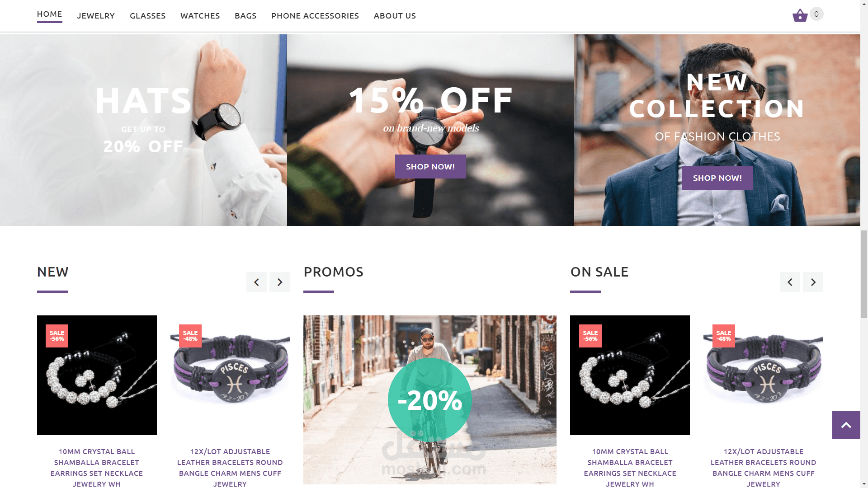Go to previous ON SALE products

click(790, 282)
